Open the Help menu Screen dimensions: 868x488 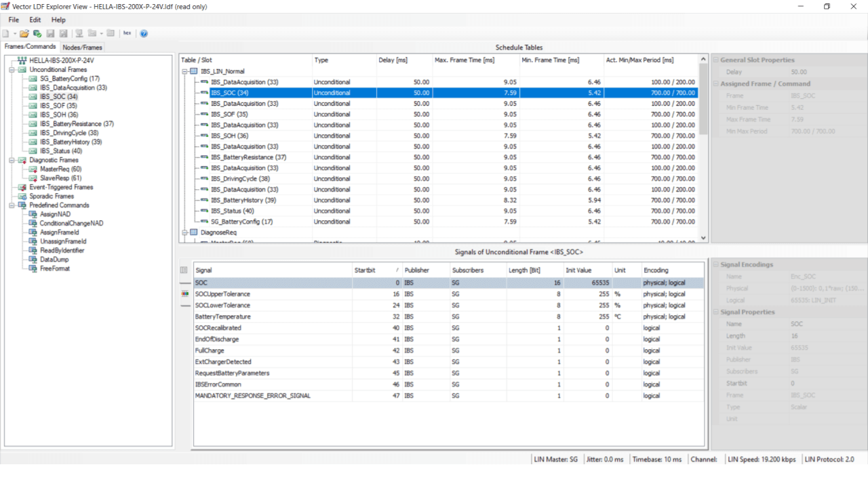click(58, 20)
